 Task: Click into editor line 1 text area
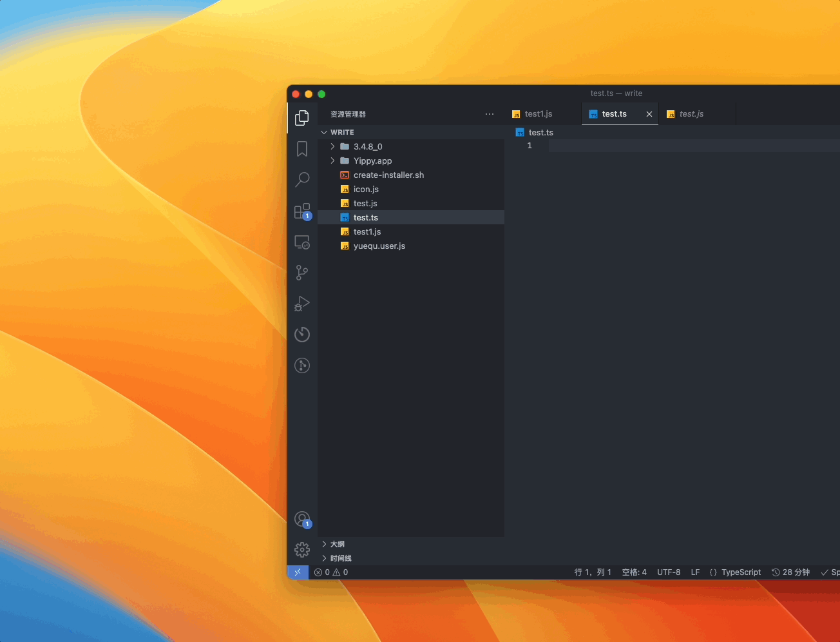[694, 146]
